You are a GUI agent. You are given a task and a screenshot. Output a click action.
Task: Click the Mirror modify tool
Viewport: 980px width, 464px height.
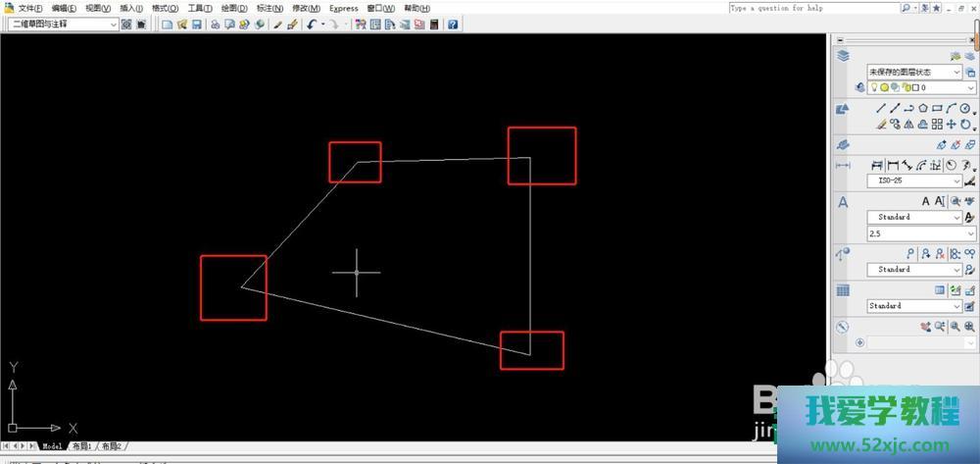[x=908, y=125]
